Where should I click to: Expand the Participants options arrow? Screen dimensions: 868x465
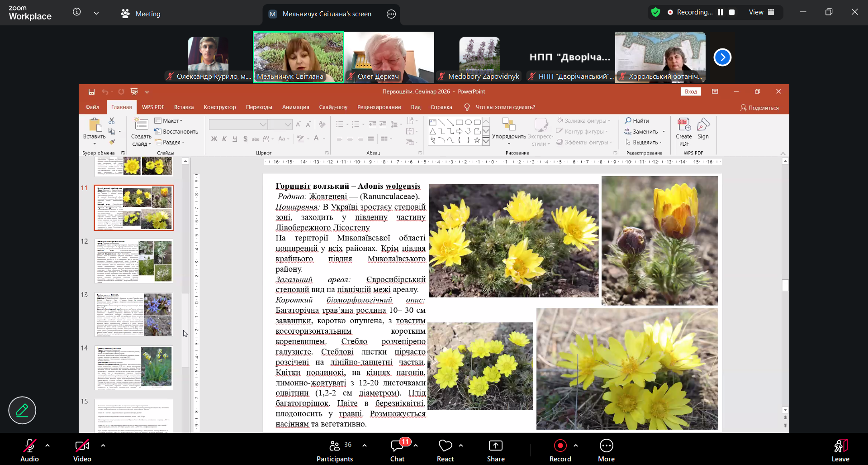point(365,446)
